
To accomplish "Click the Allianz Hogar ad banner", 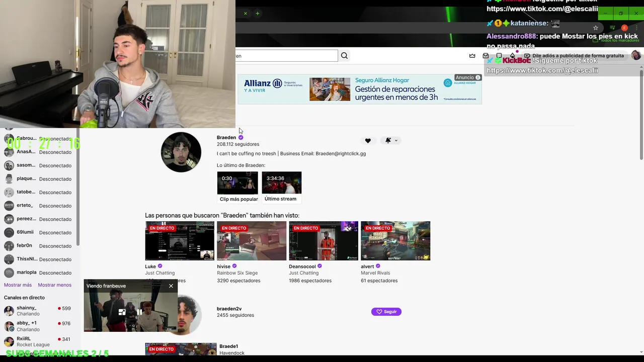I will 360,89.
